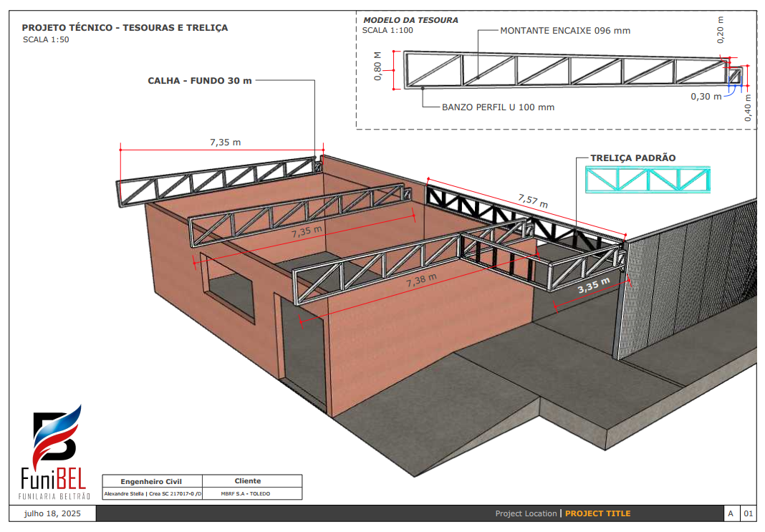Screen dimensions: 765x532
Task: Click the julho 18, 2025 date field
Action: pyautogui.click(x=52, y=513)
